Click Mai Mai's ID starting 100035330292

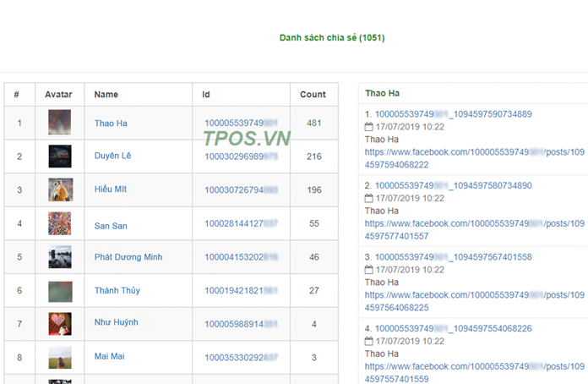pos(241,357)
